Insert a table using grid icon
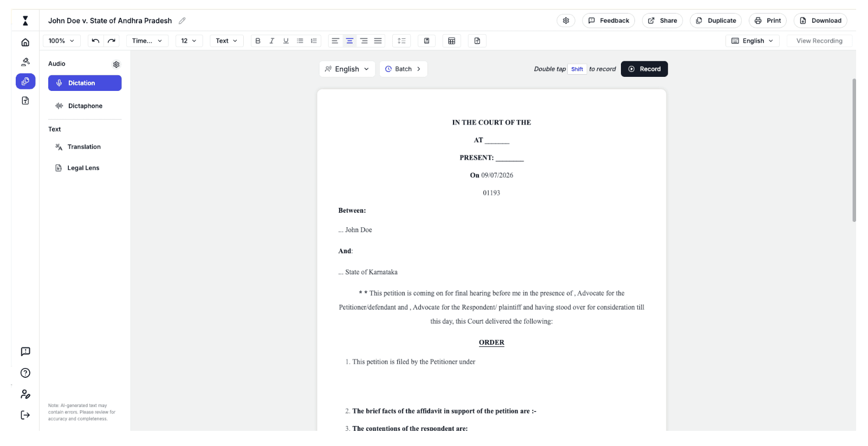 point(452,41)
